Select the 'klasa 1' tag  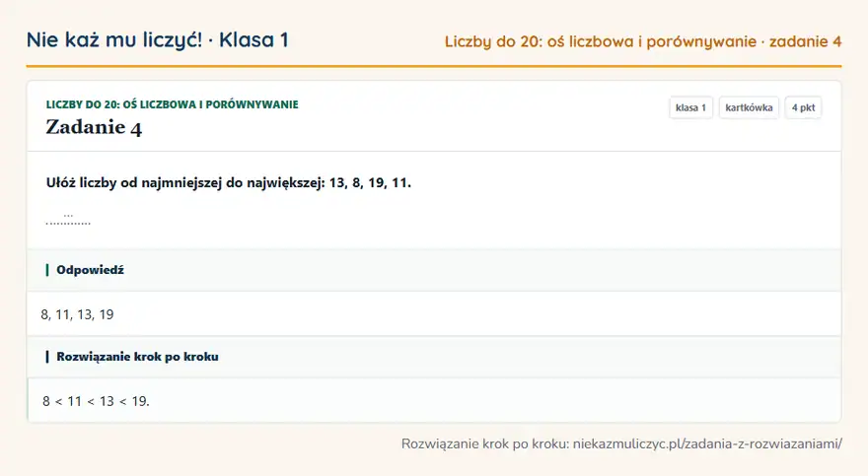[690, 107]
